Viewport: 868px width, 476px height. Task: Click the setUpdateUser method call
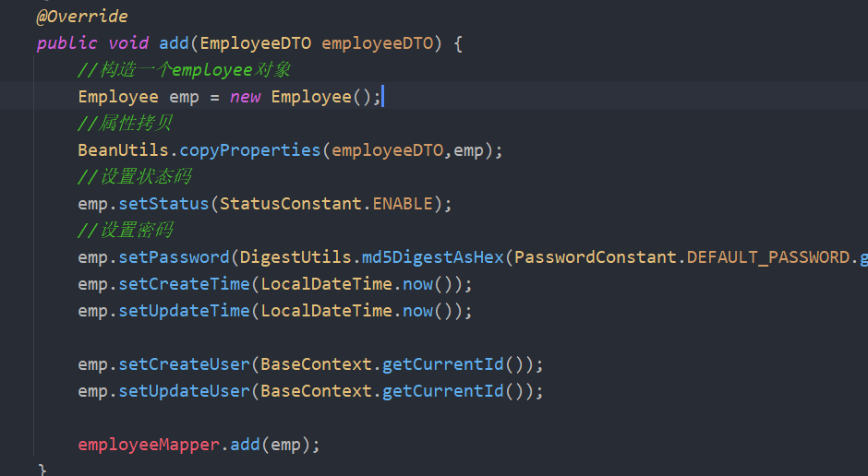[x=185, y=391]
